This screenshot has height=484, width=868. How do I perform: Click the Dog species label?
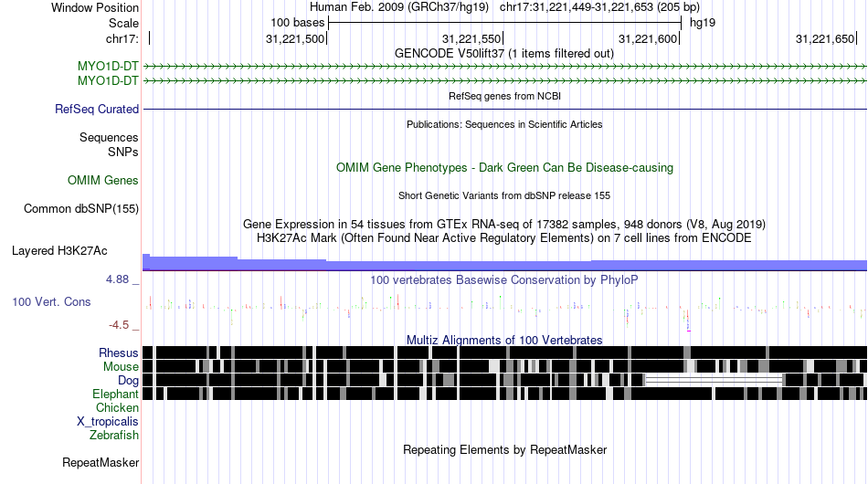[128, 380]
